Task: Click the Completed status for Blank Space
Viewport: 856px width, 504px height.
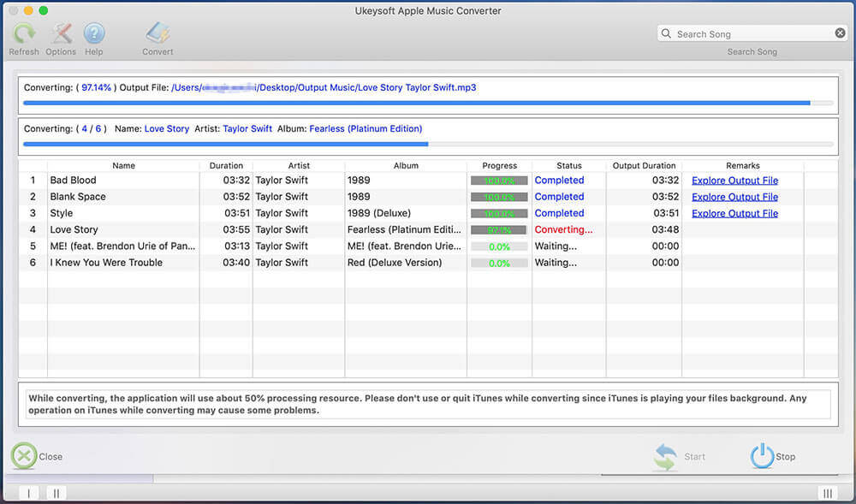Action: [559, 196]
